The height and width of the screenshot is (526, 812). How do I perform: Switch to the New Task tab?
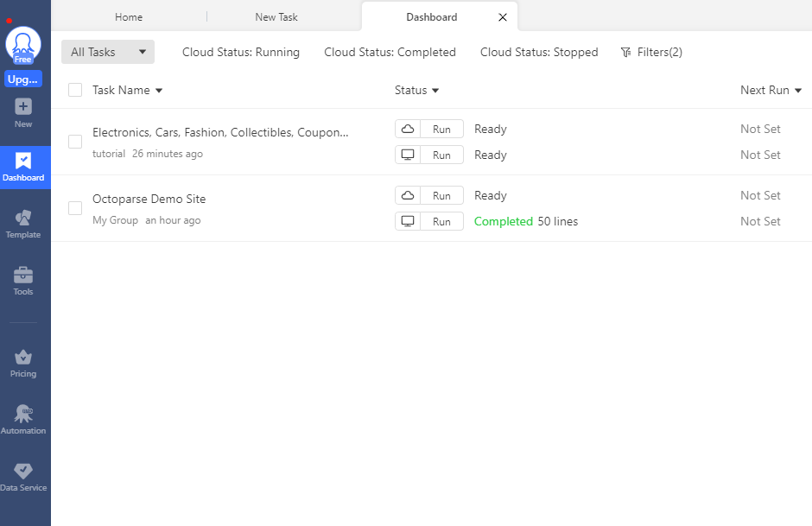[x=276, y=17]
